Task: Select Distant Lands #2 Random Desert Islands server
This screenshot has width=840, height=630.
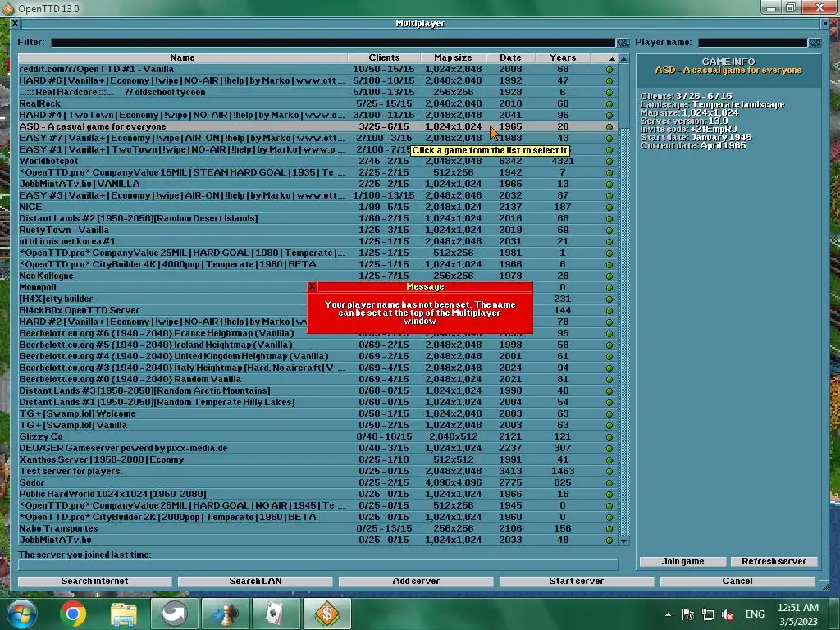Action: [317, 218]
